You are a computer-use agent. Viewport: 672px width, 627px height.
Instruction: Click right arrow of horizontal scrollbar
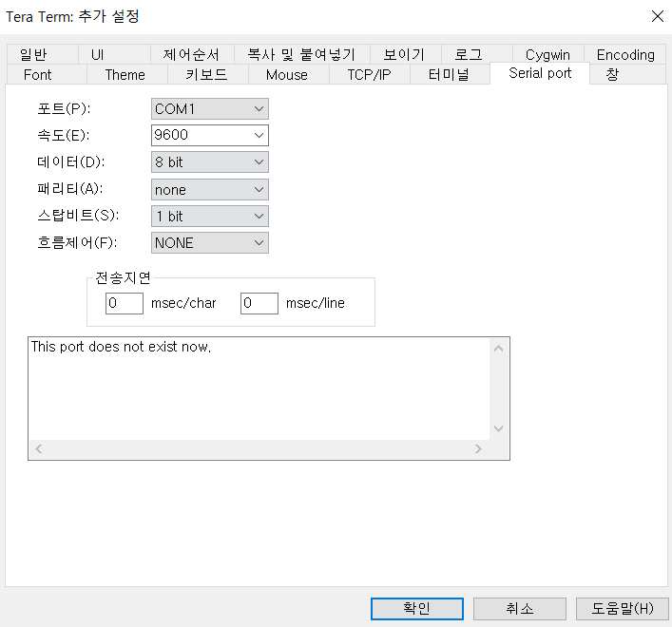coord(478,448)
